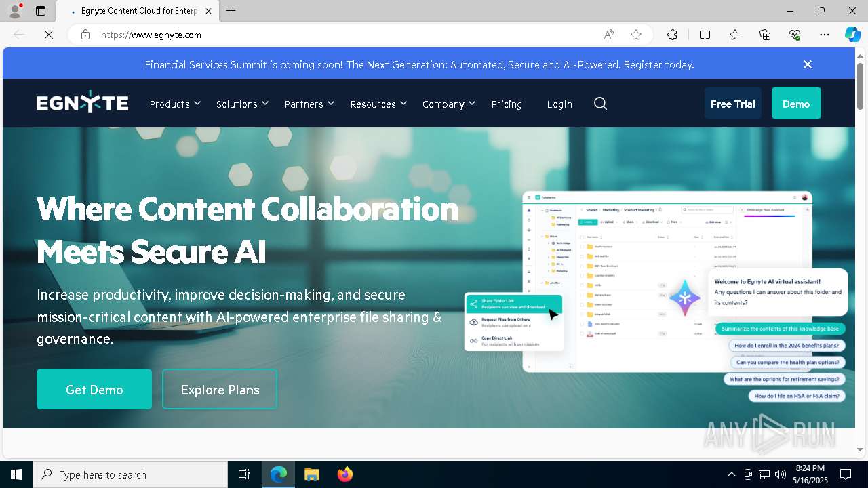The height and width of the screenshot is (488, 868).
Task: Expand the Partners menu
Action: pyautogui.click(x=309, y=104)
